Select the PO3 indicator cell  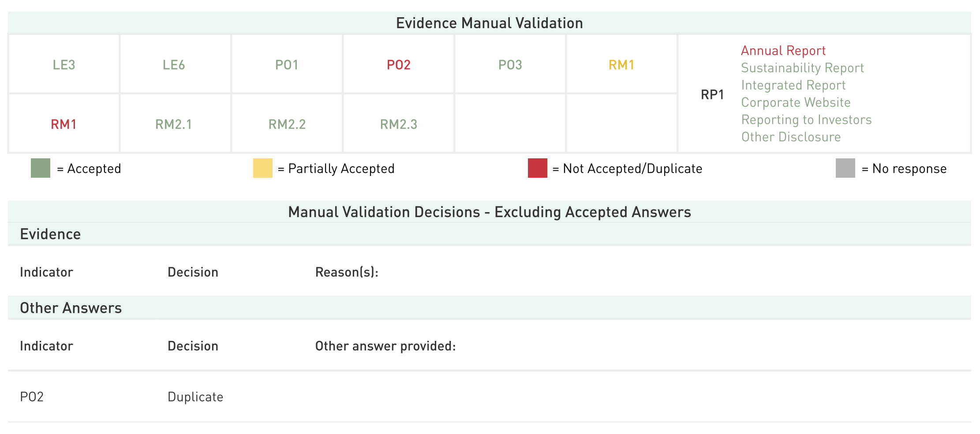click(510, 65)
